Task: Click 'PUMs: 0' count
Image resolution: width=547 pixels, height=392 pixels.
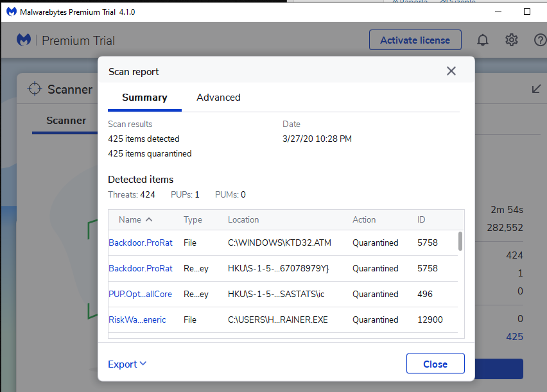Action: coord(230,194)
